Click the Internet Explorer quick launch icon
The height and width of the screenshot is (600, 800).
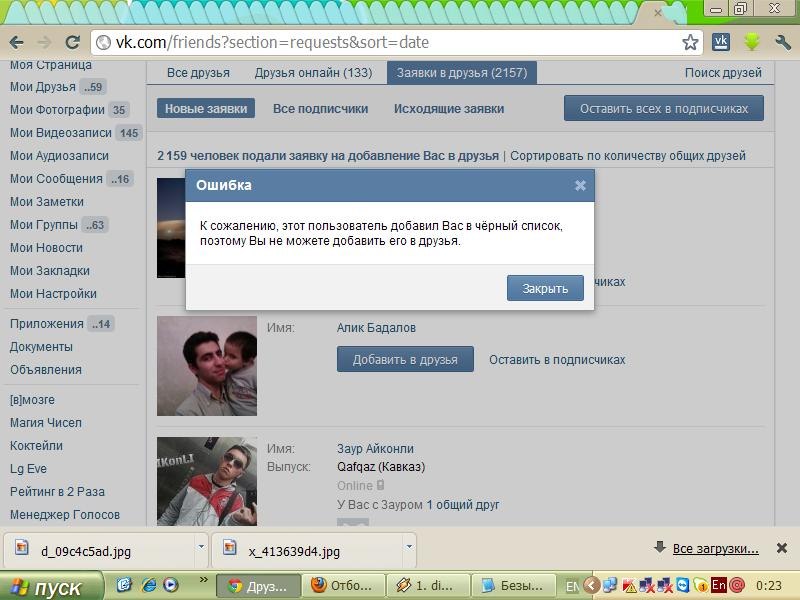click(x=148, y=585)
